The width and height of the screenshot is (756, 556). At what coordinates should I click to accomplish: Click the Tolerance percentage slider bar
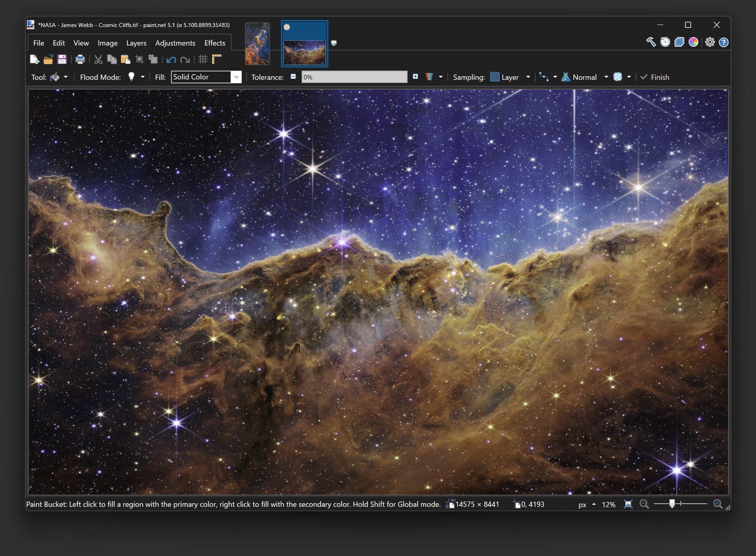pyautogui.click(x=354, y=77)
